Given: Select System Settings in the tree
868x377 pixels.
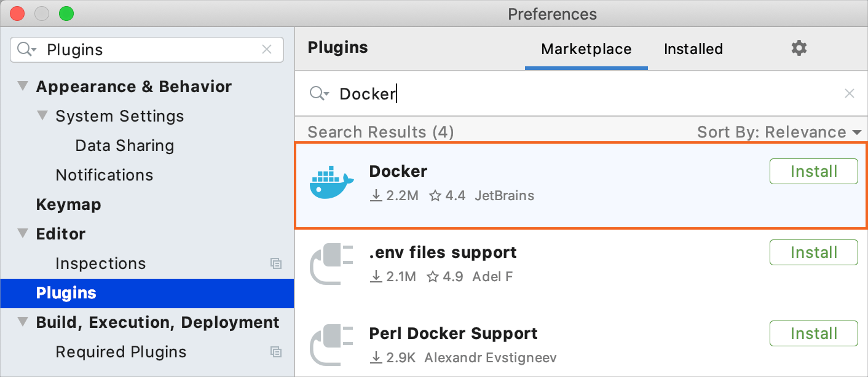Looking at the screenshot, I should [120, 116].
